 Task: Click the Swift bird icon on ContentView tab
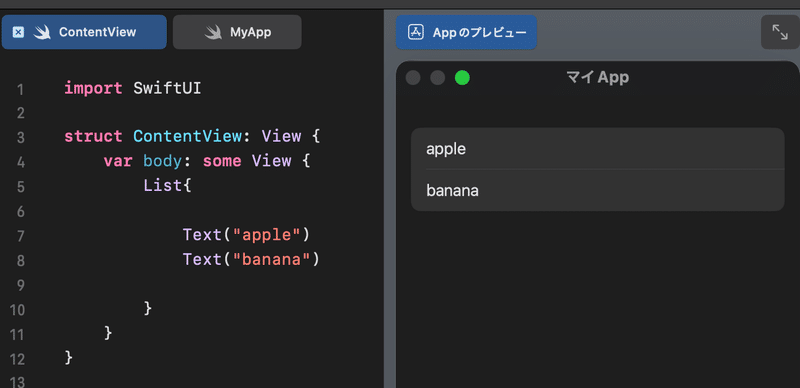click(42, 32)
